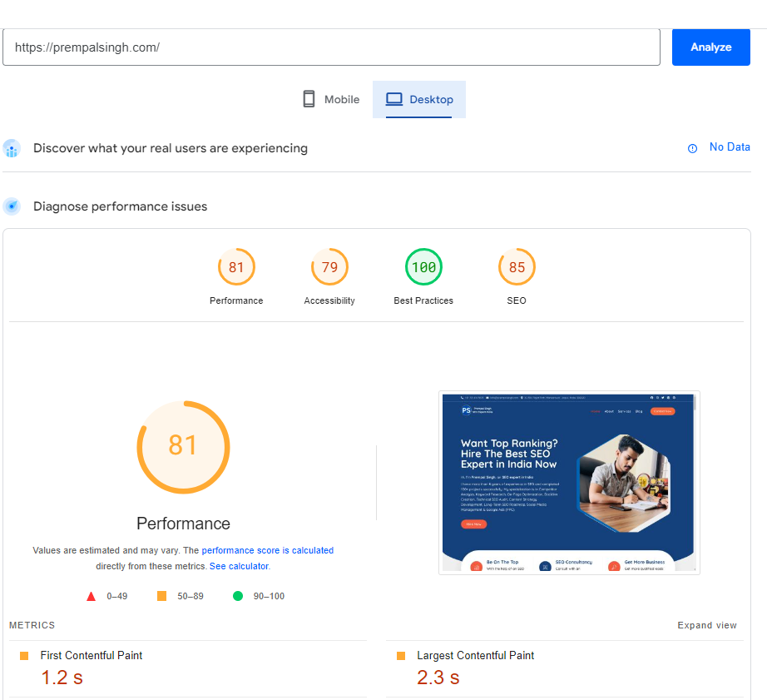Click 'Discover what your real users are experiencing'
Image resolution: width=767 pixels, height=700 pixels.
[x=171, y=148]
